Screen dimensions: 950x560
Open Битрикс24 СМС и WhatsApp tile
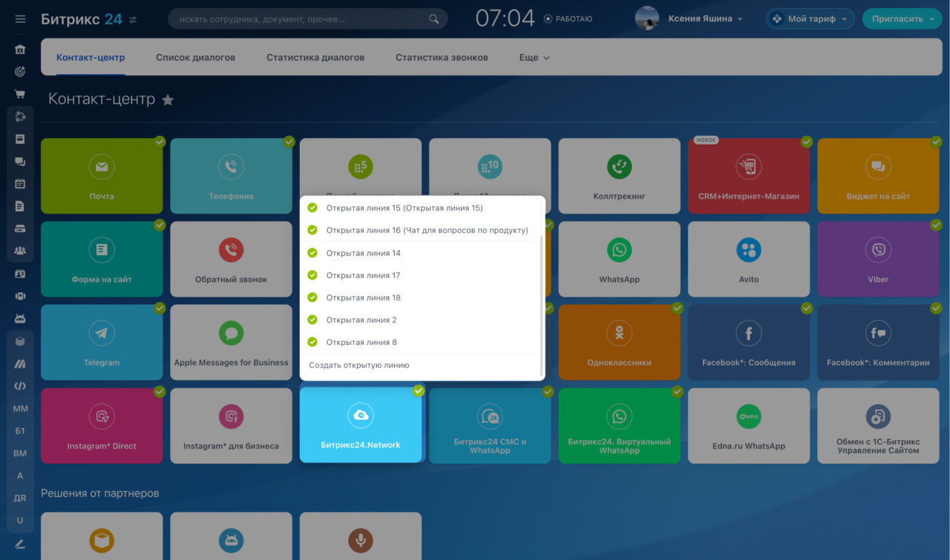pos(490,426)
